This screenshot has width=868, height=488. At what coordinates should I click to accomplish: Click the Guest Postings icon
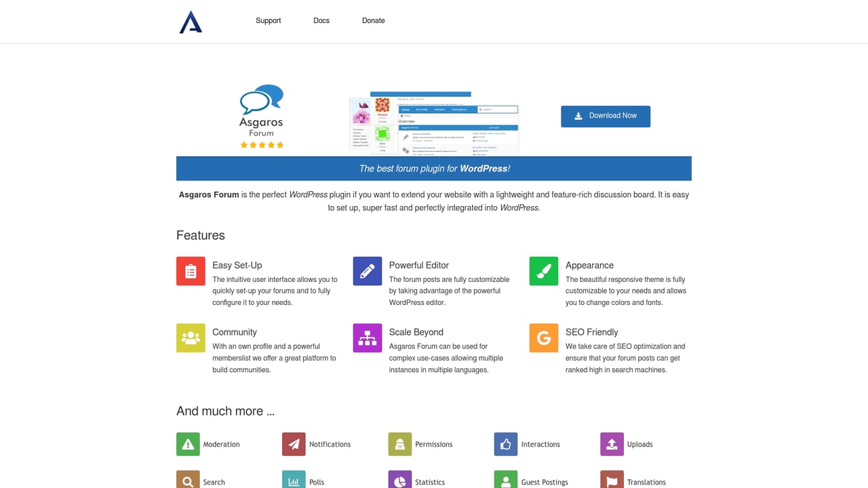click(x=505, y=480)
